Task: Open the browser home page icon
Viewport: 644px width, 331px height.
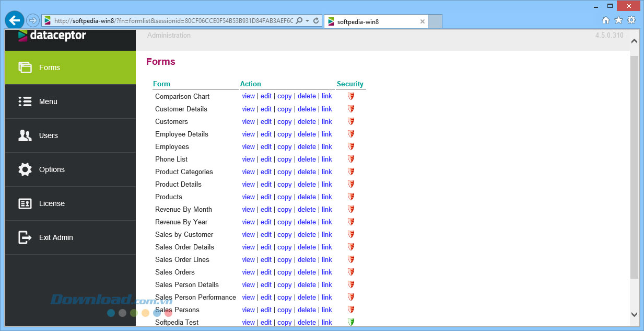Action: click(x=606, y=20)
